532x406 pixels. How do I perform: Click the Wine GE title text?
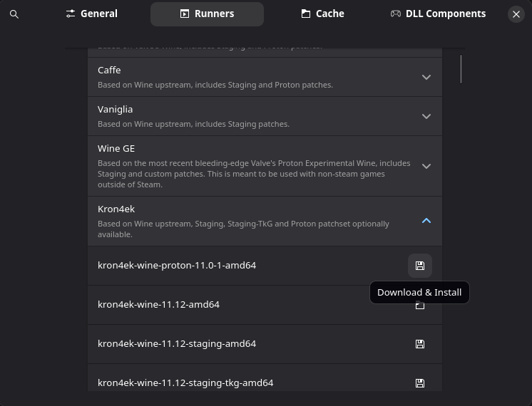[x=116, y=148]
